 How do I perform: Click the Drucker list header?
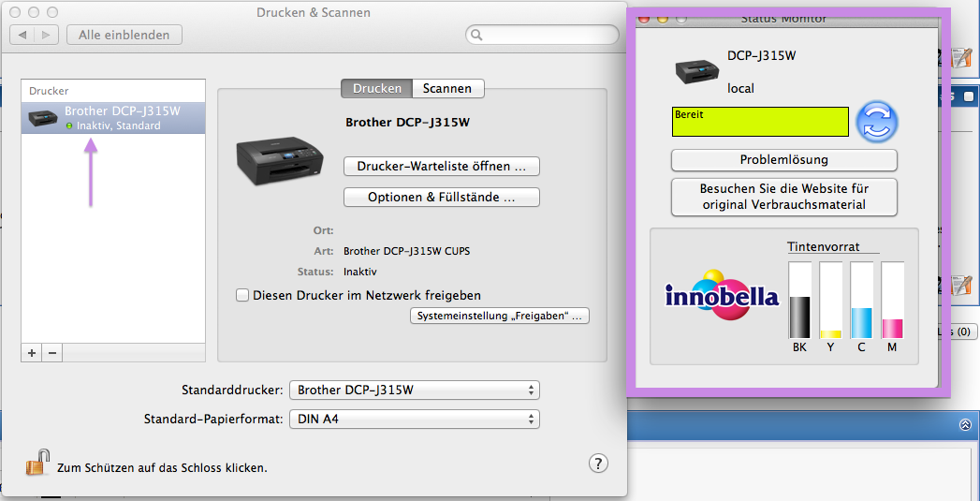pyautogui.click(x=113, y=91)
